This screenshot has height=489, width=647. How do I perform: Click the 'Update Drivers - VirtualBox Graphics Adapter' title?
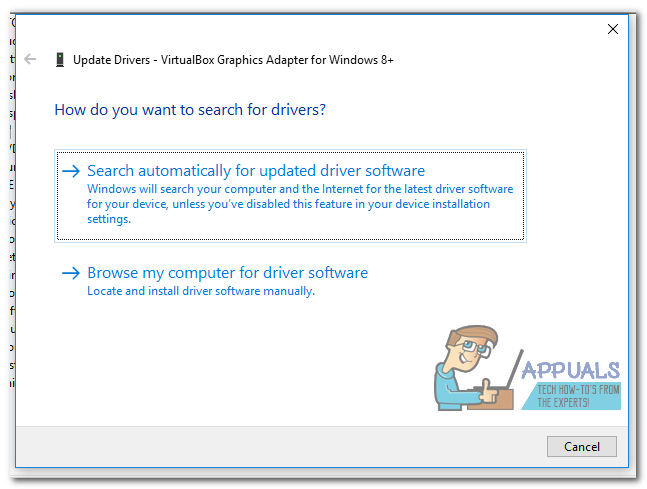point(233,60)
